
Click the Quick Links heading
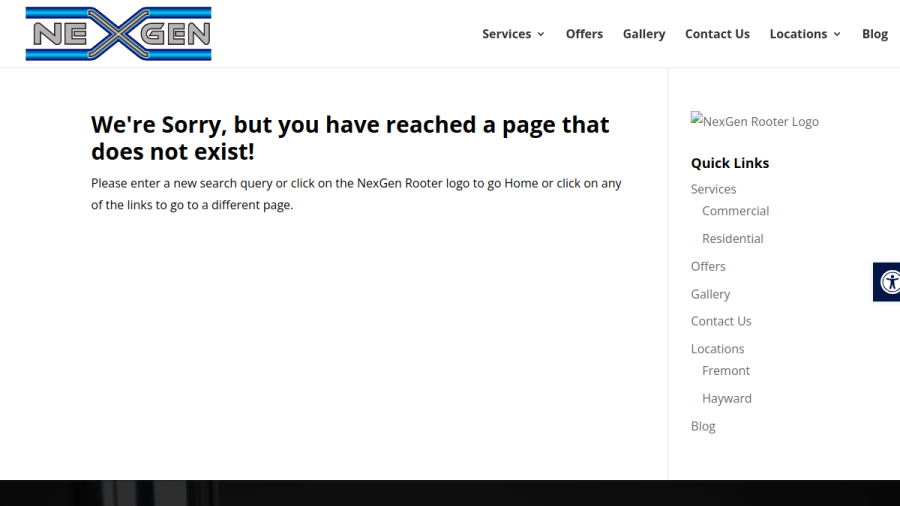(730, 163)
